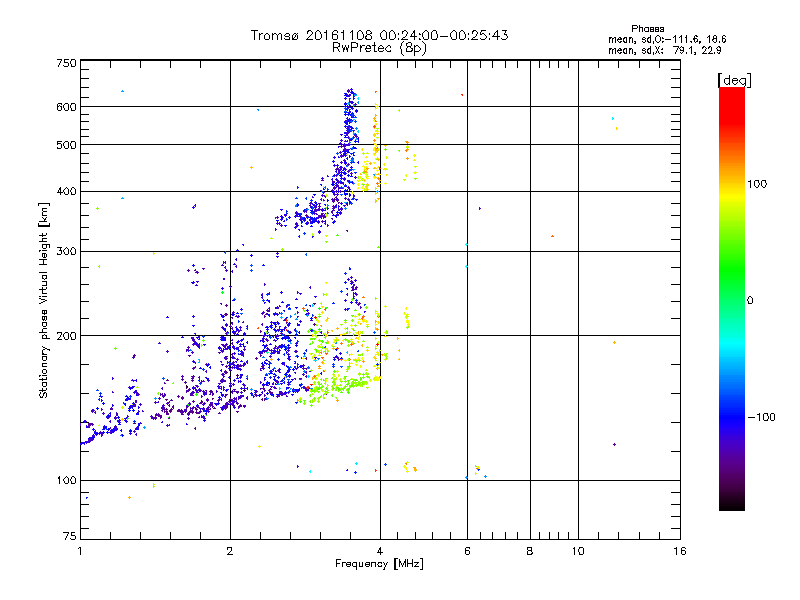Click colorbar tick label '100'
The height and width of the screenshot is (600, 800).
click(x=757, y=184)
